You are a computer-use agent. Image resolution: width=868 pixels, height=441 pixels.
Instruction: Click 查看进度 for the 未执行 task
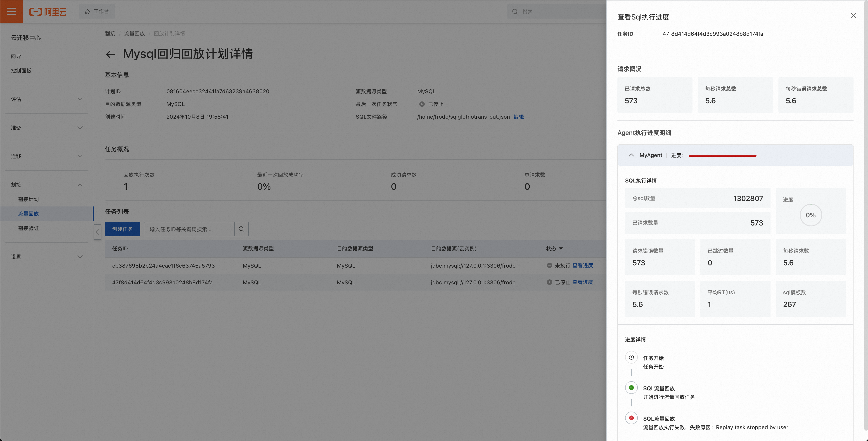click(x=583, y=266)
